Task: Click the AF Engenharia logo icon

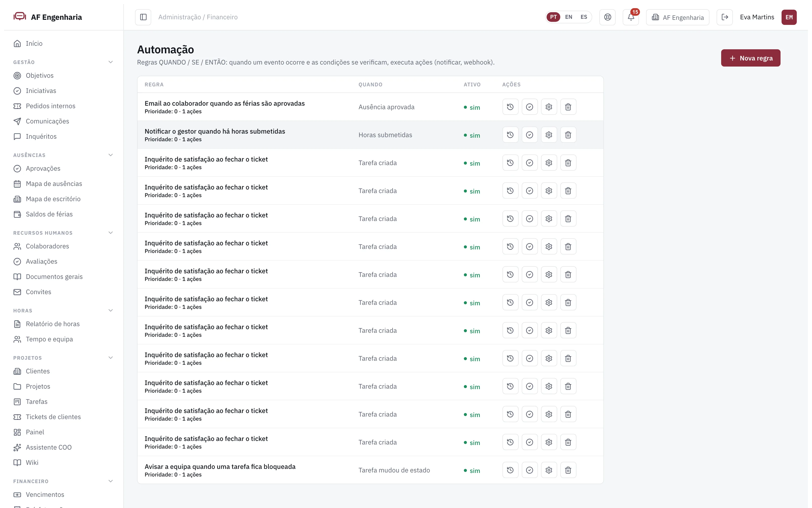Action: 20,17
